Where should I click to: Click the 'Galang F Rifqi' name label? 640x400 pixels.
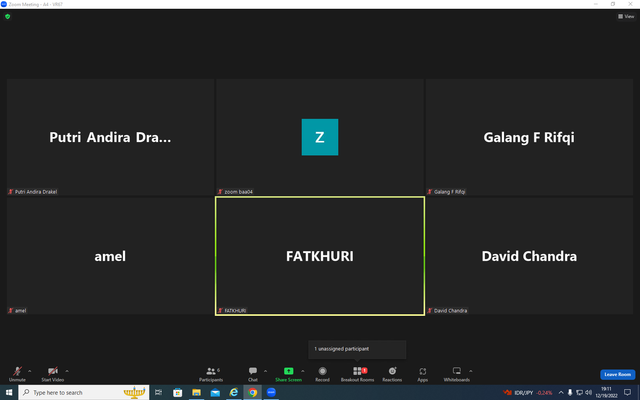point(449,192)
